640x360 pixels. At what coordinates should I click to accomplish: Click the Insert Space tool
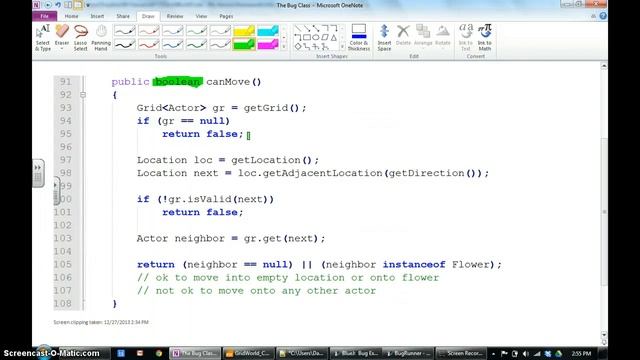[x=384, y=38]
